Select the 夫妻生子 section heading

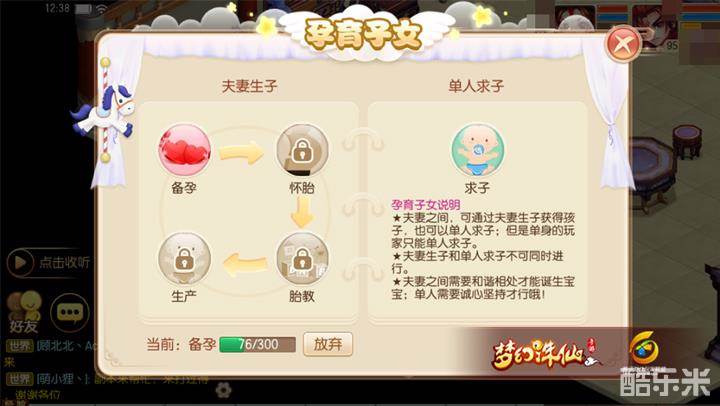click(x=249, y=86)
